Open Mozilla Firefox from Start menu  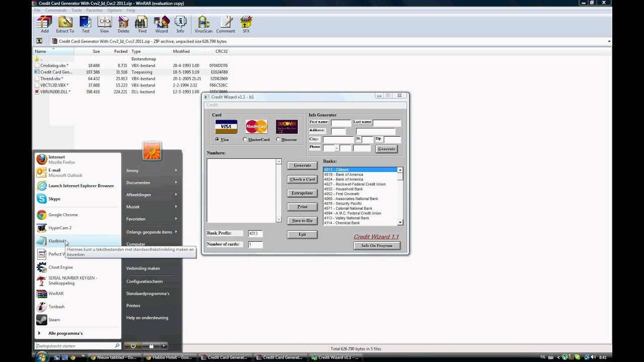(78, 159)
